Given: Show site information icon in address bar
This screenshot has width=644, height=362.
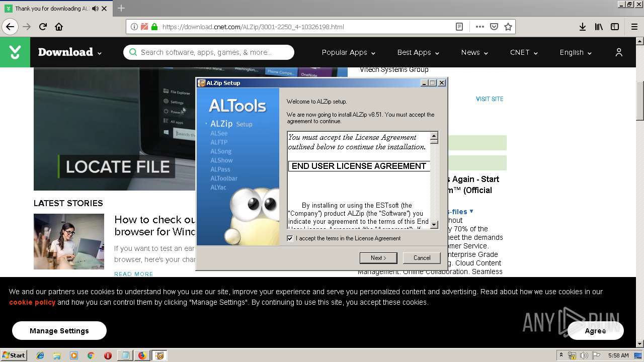Looking at the screenshot, I should (134, 27).
